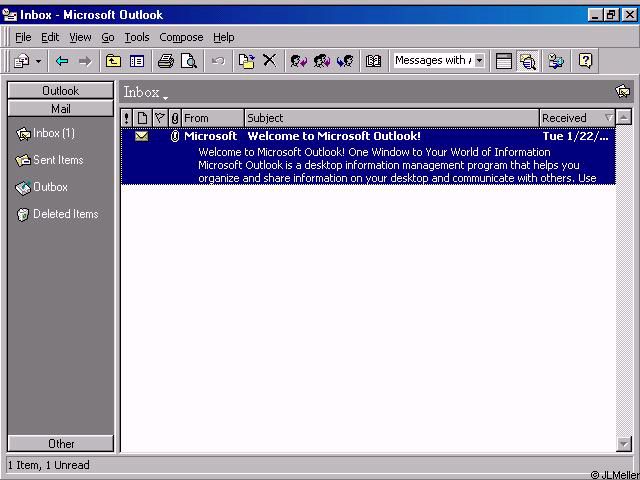Click the Up One Level folder icon
This screenshot has width=640, height=480.
click(113, 61)
